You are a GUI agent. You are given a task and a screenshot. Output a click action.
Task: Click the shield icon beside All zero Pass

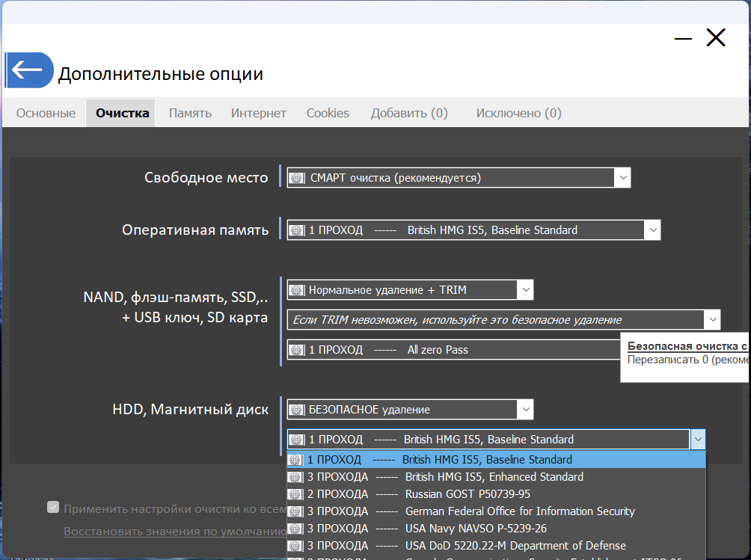[298, 349]
